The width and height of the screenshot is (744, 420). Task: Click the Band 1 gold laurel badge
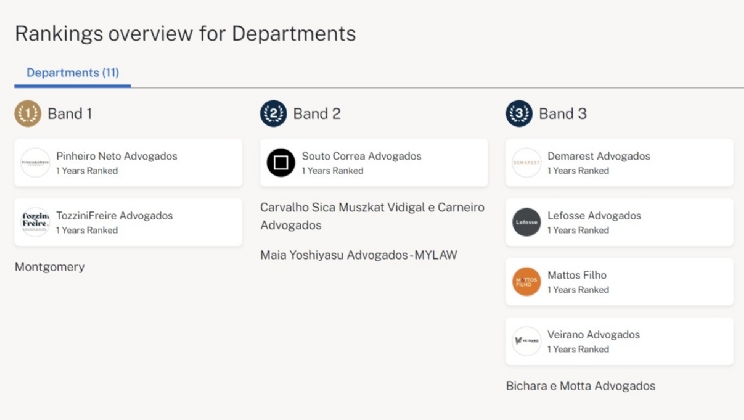[x=28, y=114]
